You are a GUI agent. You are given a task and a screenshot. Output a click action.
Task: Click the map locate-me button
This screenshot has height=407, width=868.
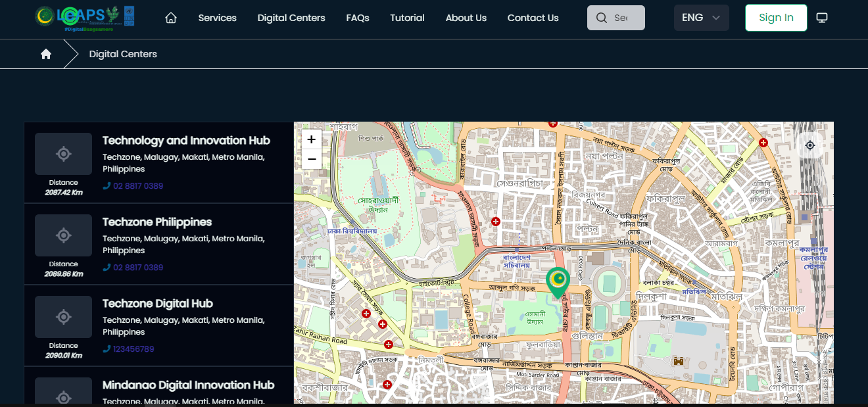(x=810, y=145)
